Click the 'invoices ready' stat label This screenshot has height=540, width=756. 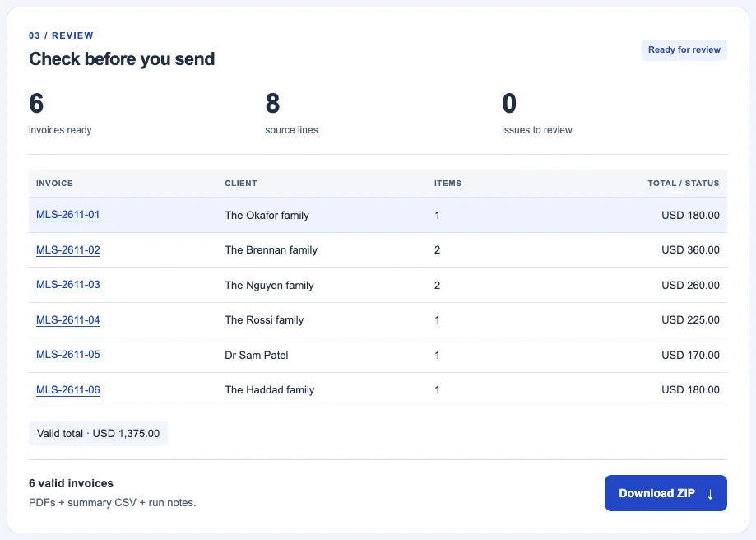[x=60, y=130]
